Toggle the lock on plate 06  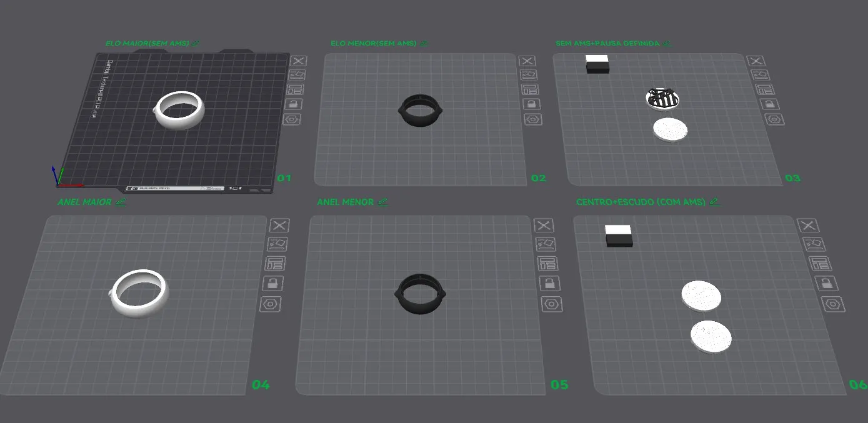[826, 284]
